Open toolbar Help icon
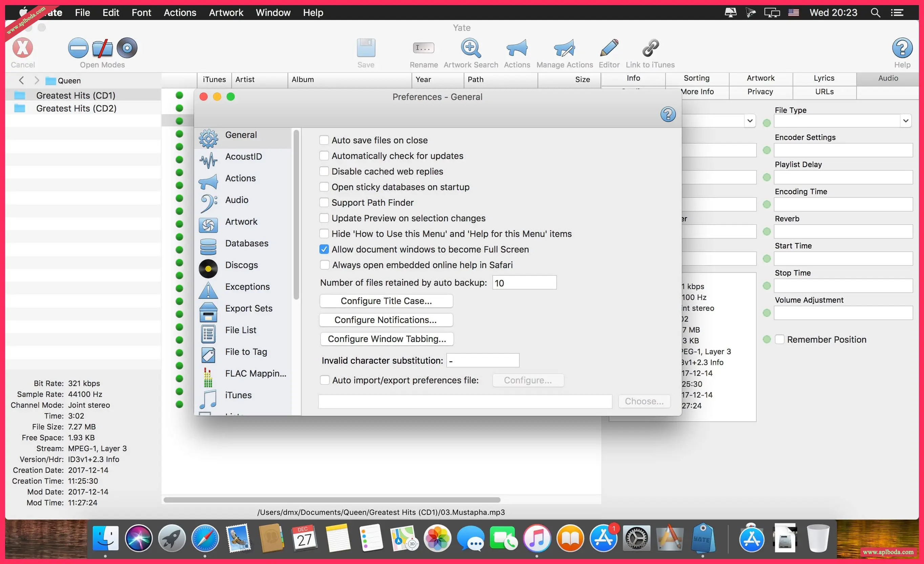The height and width of the screenshot is (564, 924). pos(902,48)
